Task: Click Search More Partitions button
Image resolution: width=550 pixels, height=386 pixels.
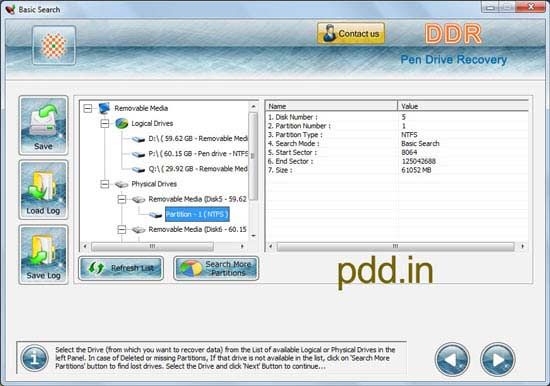Action: (x=216, y=268)
